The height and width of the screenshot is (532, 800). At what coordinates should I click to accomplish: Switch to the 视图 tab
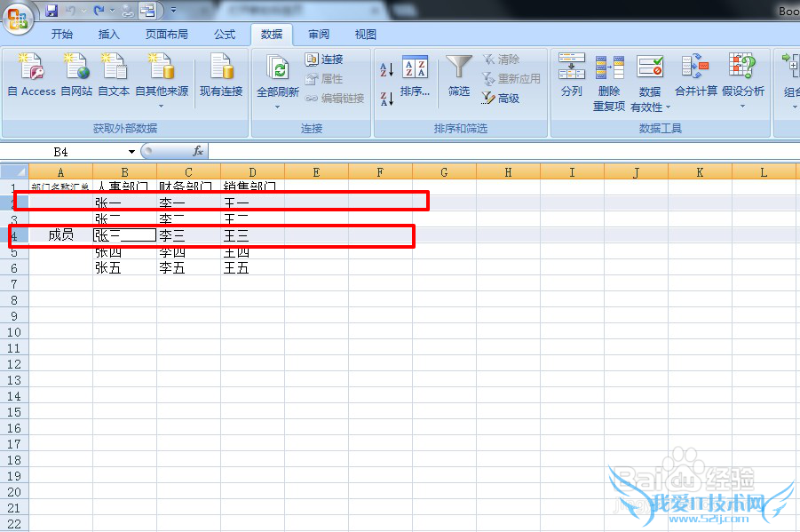365,35
